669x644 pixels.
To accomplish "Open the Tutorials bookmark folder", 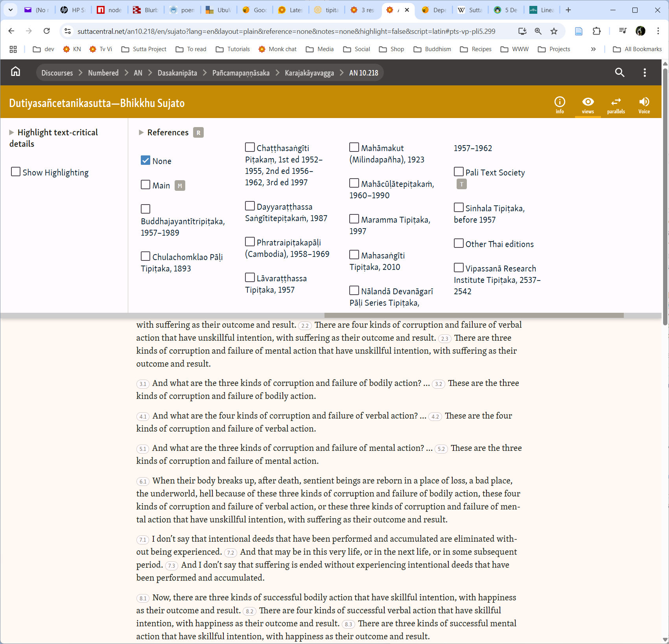I will click(x=233, y=49).
